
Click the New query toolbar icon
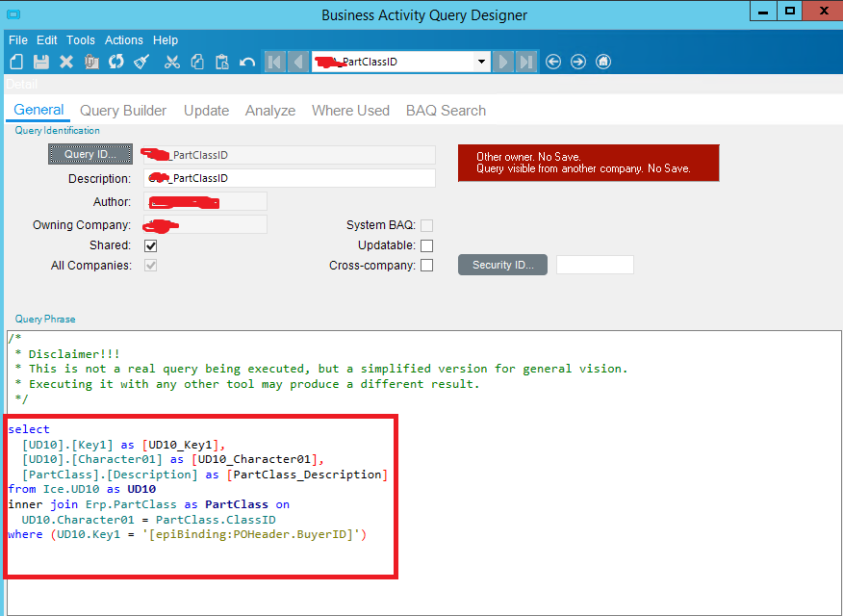[16, 62]
